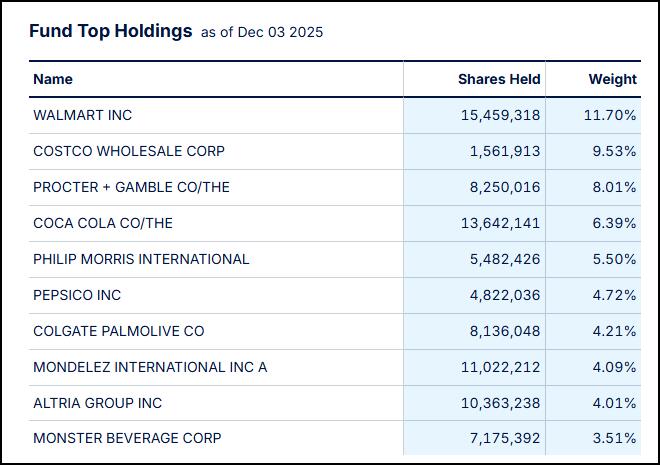
Task: Click the 13,642,141 shares held cell
Action: [501, 223]
